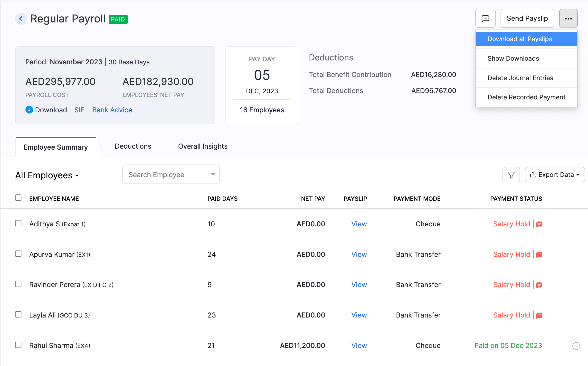This screenshot has height=366, width=588.
Task: Open Rahul Sharma row options circle icon
Action: [576, 346]
